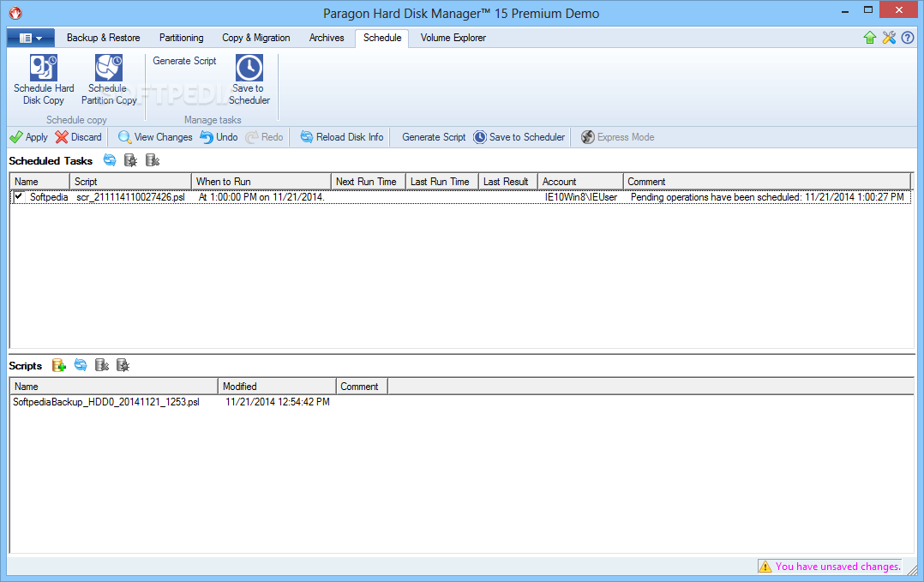Click the Scripts delete-script icon
Image resolution: width=924 pixels, height=582 pixels.
102,365
